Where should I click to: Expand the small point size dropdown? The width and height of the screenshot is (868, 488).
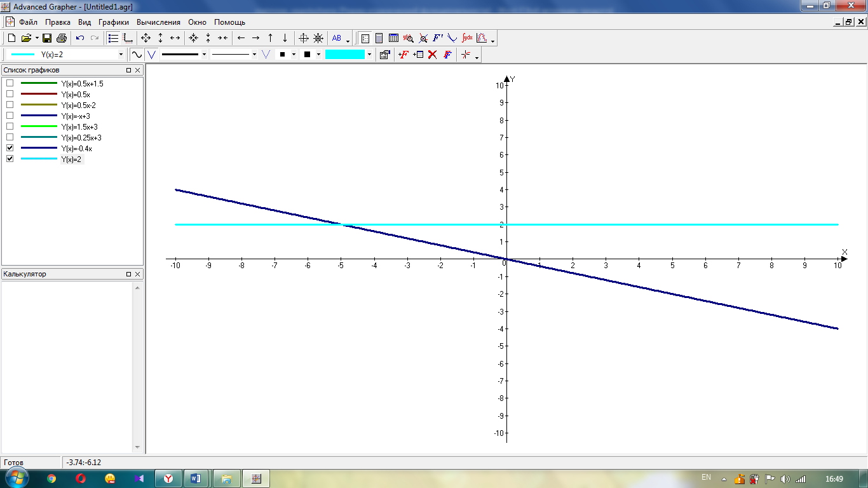pos(294,55)
